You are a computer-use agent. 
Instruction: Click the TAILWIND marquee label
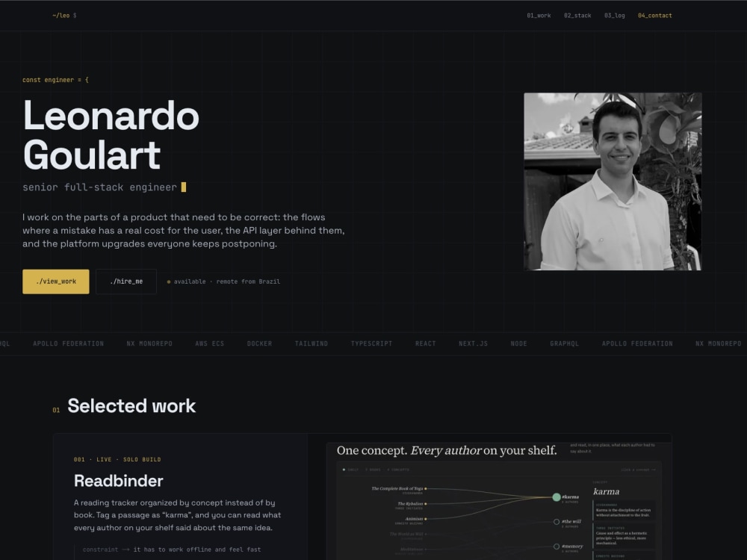[311, 343]
